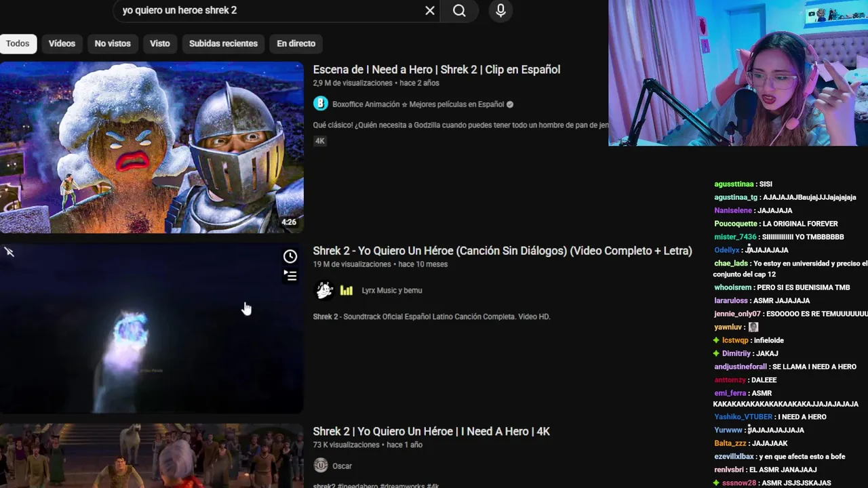868x488 pixels.
Task: Click the verified badge next to Boxoffice Animación
Action: (510, 104)
